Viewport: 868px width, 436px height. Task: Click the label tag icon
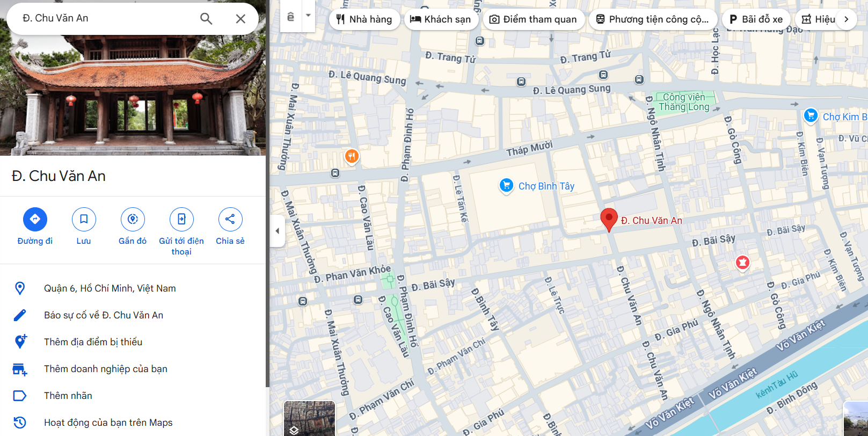[20, 396]
